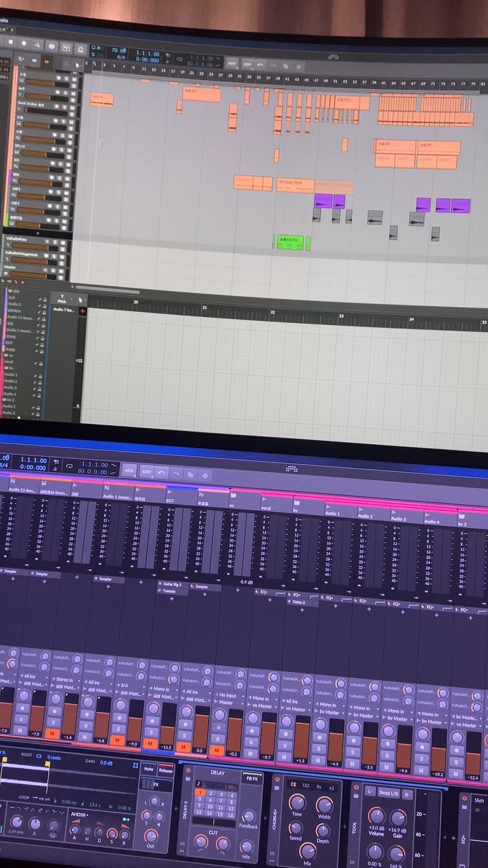Mute the Audio 1 channel showing -4.9
The height and width of the screenshot is (868, 488).
point(318,761)
